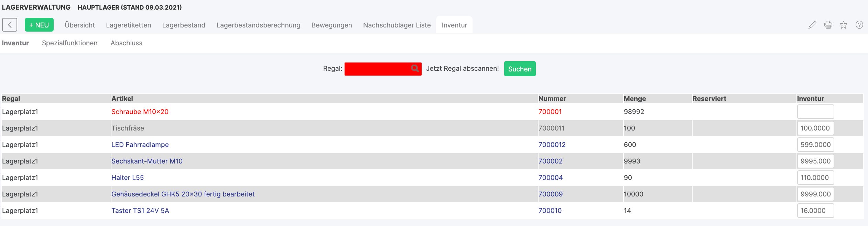The image size is (868, 226).
Task: Click the magnifier icon in Regal field
Action: pyautogui.click(x=415, y=68)
